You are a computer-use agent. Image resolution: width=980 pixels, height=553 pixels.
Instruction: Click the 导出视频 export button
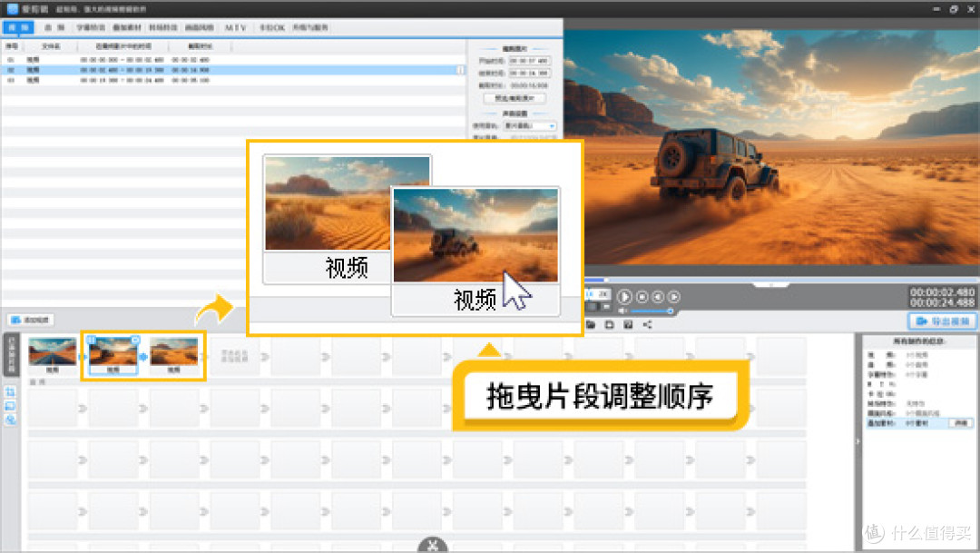(942, 321)
